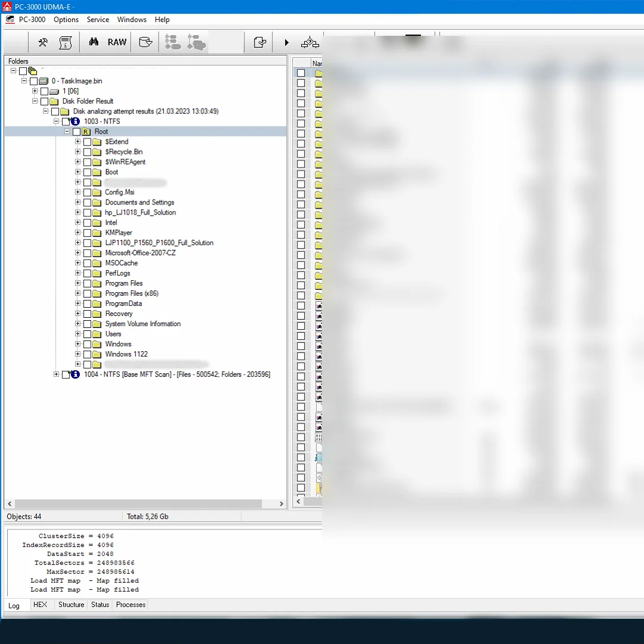Open the task info scroll icon
Screen dimensions: 644x644
[66, 42]
